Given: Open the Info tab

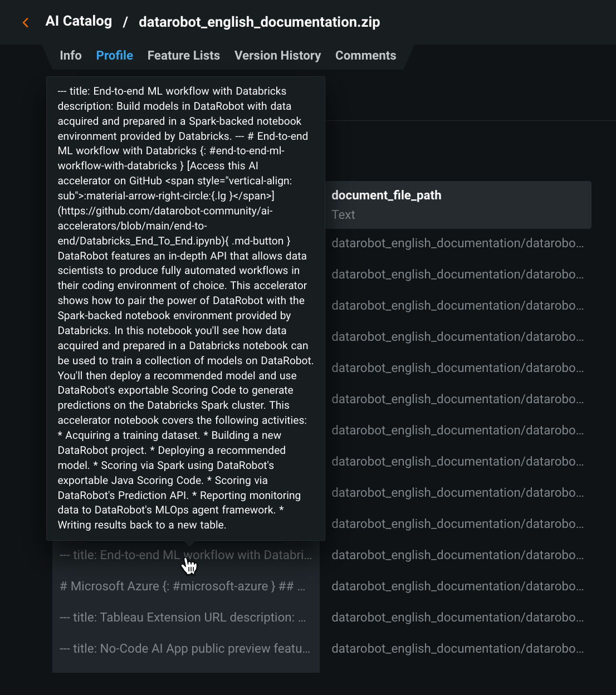Looking at the screenshot, I should pos(71,56).
